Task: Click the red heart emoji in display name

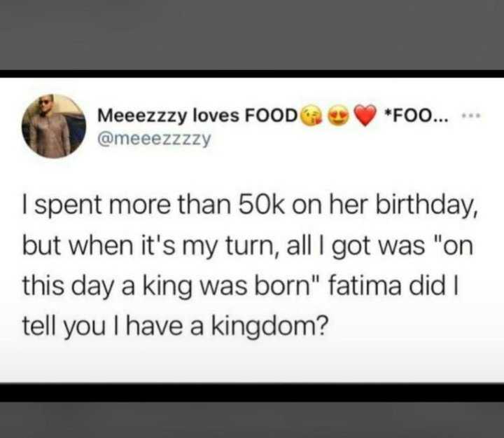Action: coord(365,116)
